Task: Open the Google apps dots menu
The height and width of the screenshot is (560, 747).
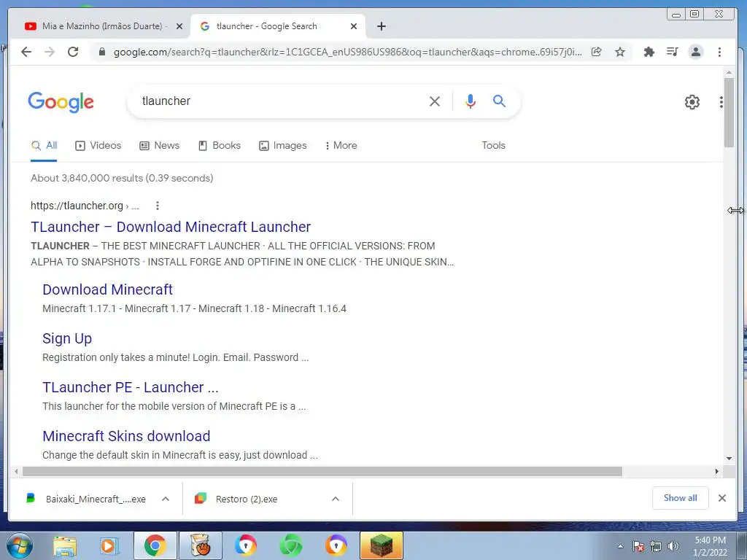Action: pyautogui.click(x=721, y=102)
